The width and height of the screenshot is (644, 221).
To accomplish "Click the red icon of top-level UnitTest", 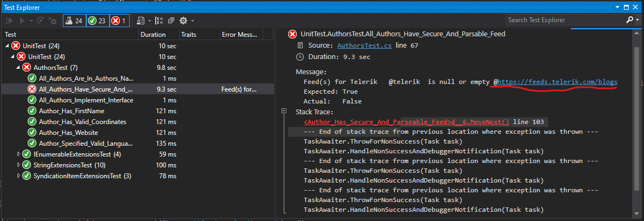I will tap(16, 46).
